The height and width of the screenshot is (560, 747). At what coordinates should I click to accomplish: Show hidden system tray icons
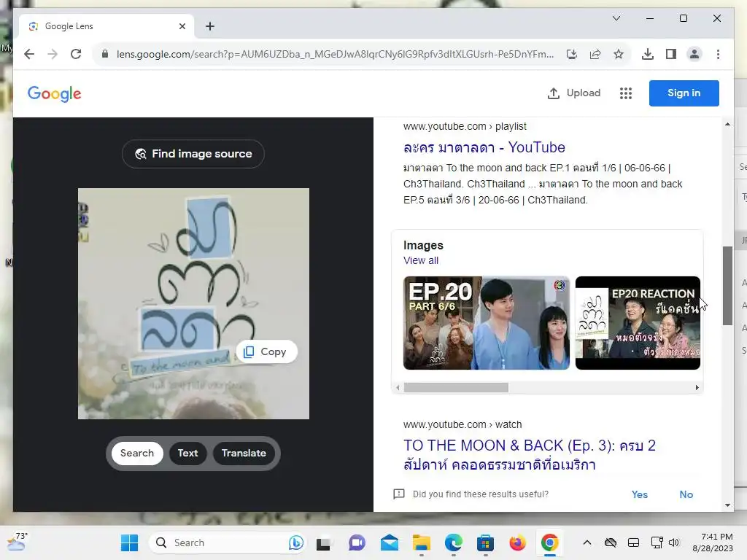(x=587, y=542)
